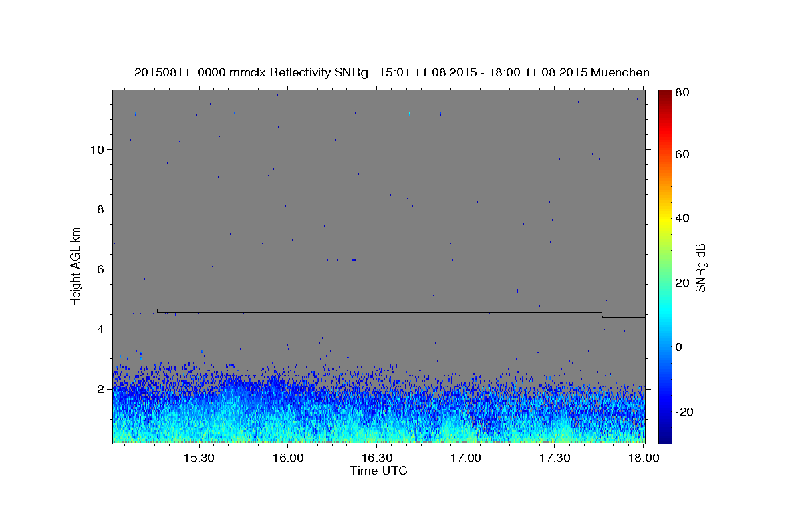Image resolution: width=798 pixels, height=532 pixels.
Task: Click the height tick label 2
Action: 100,389
